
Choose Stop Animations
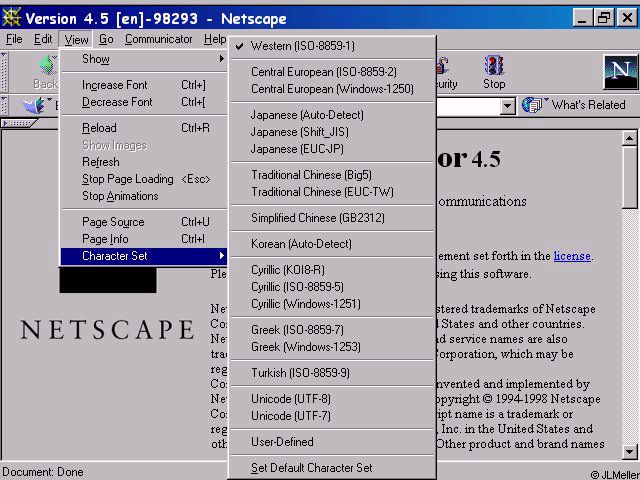tap(144, 196)
